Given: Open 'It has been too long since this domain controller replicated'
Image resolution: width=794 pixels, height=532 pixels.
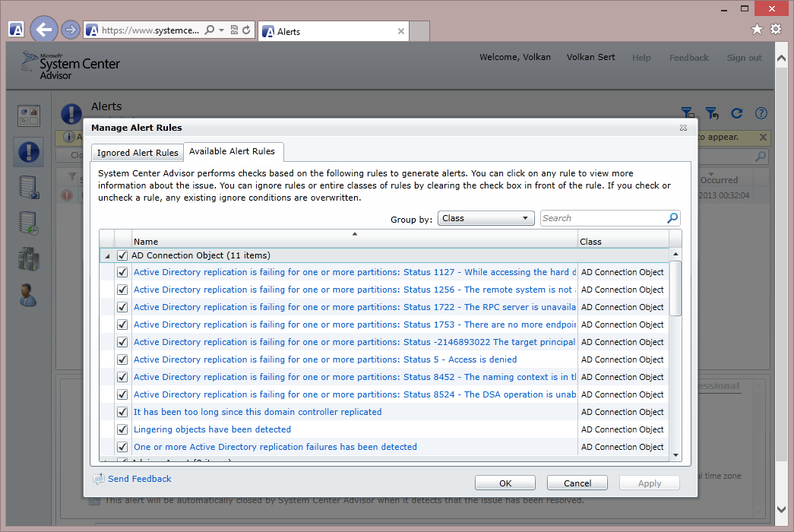Looking at the screenshot, I should point(258,412).
